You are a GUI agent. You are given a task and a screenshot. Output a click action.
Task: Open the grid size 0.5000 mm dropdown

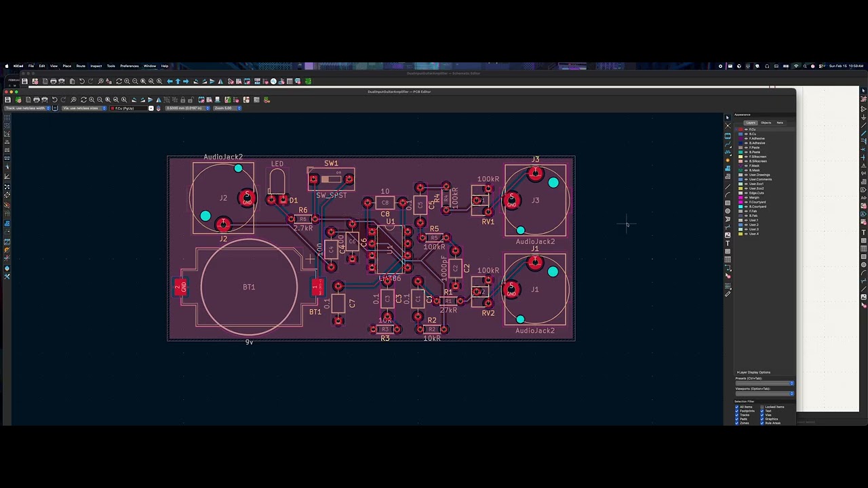[x=188, y=108]
